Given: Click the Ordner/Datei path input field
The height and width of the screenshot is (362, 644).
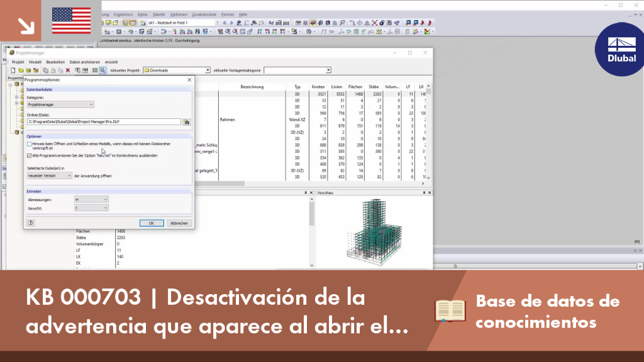Looking at the screenshot, I should click(x=104, y=122).
